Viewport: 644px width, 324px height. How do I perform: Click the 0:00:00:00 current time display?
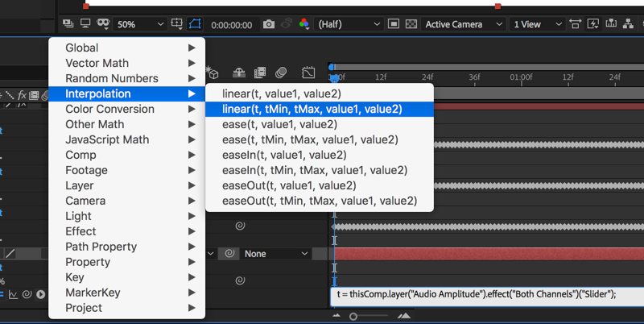pos(231,25)
